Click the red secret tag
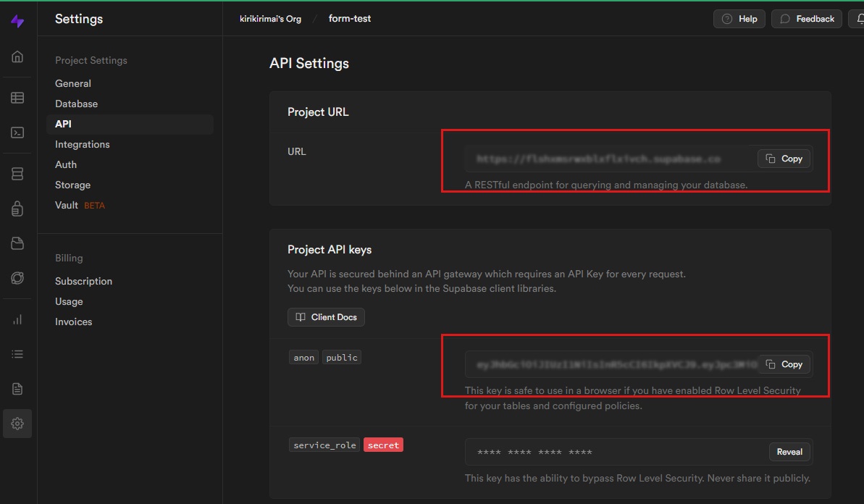Screen dimensions: 864x504 pyautogui.click(x=384, y=445)
